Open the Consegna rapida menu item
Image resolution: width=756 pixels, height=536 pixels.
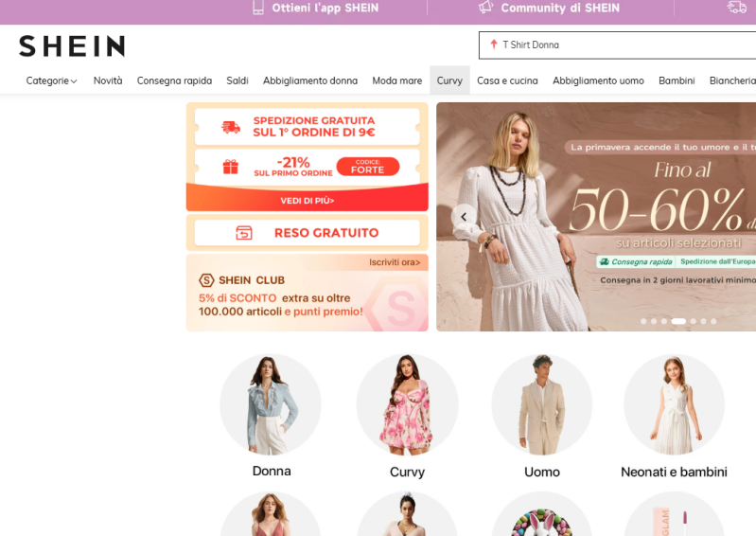pyautogui.click(x=174, y=80)
